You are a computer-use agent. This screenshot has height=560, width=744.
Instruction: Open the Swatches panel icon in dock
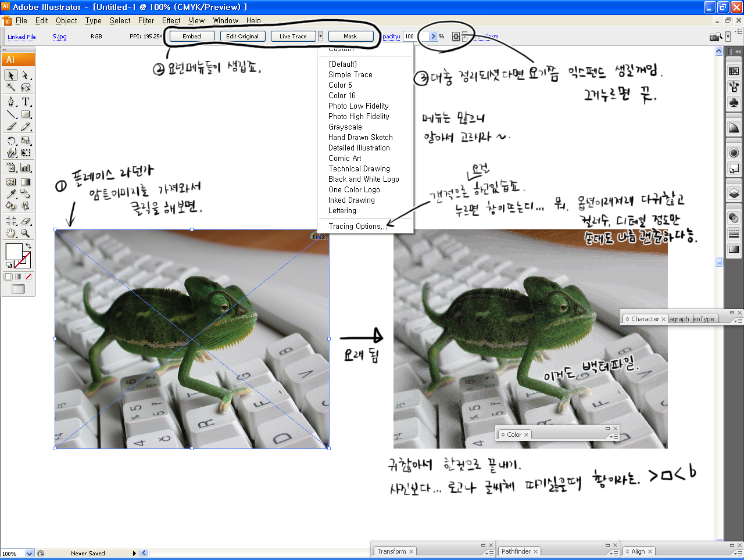pyautogui.click(x=734, y=71)
